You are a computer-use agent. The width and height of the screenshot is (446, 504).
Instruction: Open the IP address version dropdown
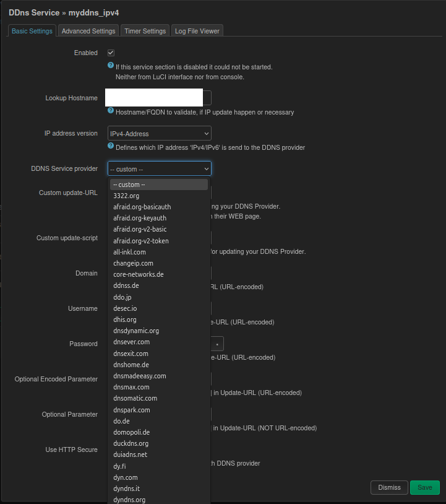(159, 133)
